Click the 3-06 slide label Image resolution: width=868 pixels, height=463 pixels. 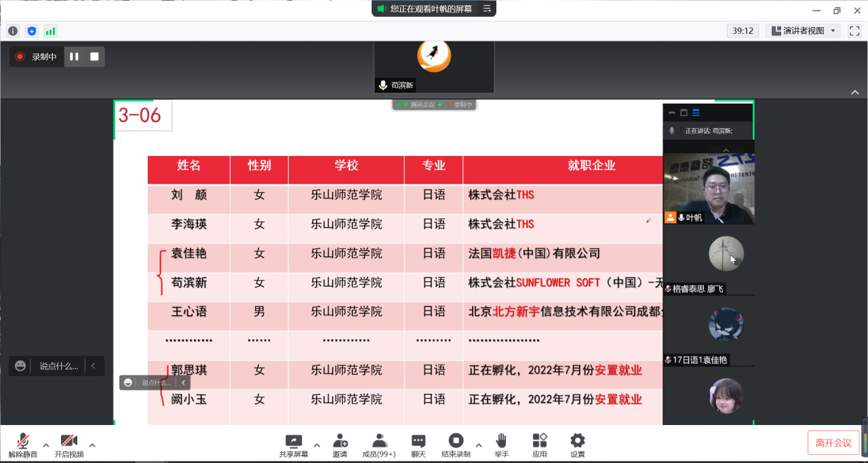click(140, 115)
